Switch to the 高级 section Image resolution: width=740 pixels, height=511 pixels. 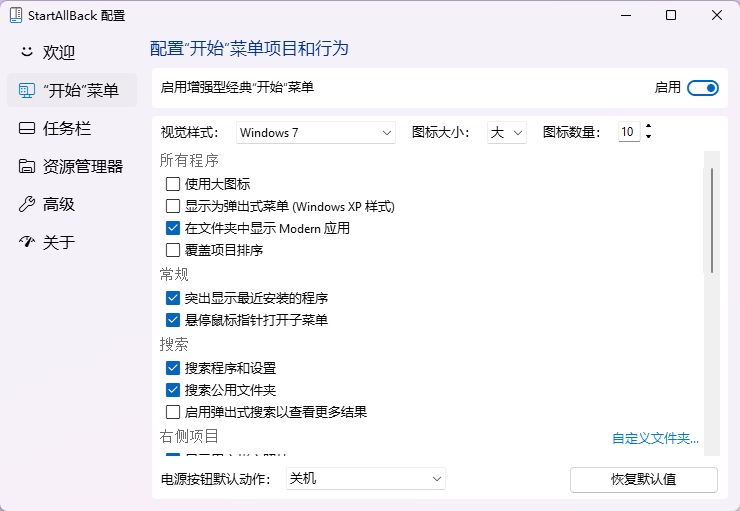tap(59, 204)
